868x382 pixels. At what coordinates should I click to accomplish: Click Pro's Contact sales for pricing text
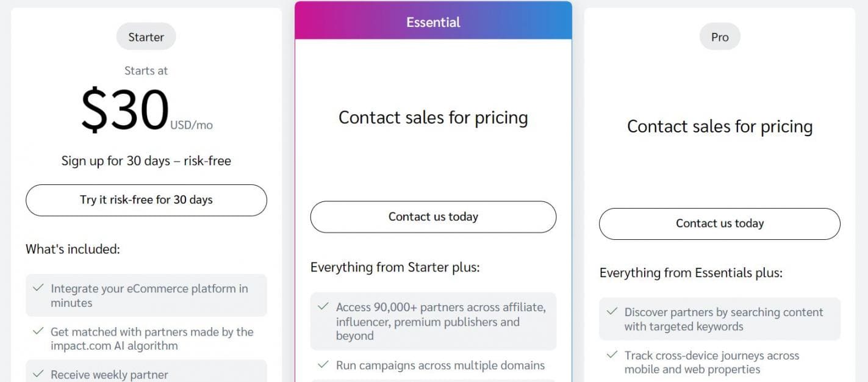tap(720, 126)
